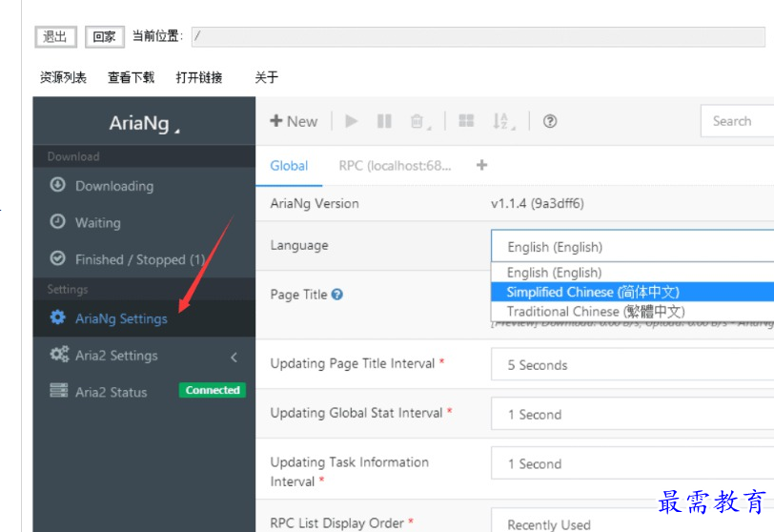
Task: Switch to the Global tab
Action: point(289,166)
